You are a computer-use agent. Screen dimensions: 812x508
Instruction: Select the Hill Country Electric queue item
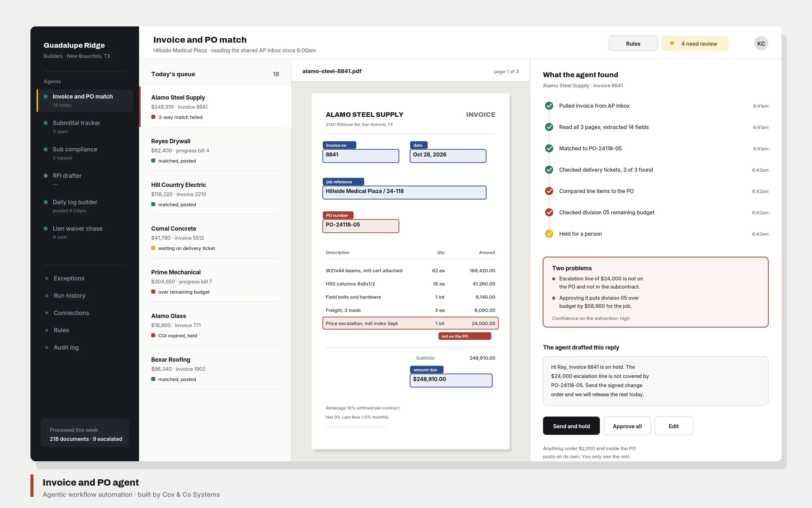click(215, 194)
